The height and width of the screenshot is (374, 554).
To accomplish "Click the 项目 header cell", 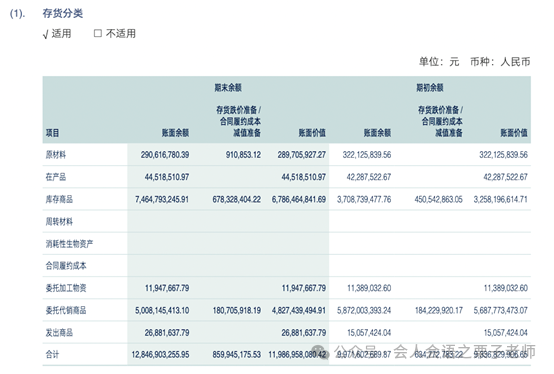I will tap(52, 133).
